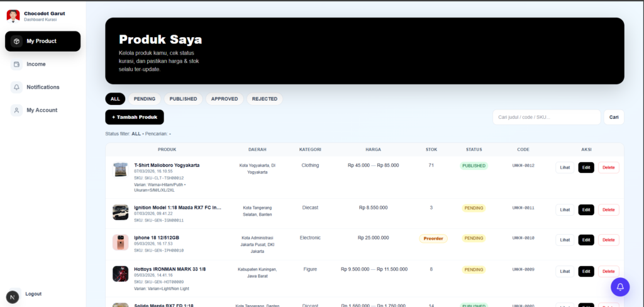Click the Chocodot Garut profile avatar
Image resolution: width=644 pixels, height=307 pixels.
[x=13, y=16]
